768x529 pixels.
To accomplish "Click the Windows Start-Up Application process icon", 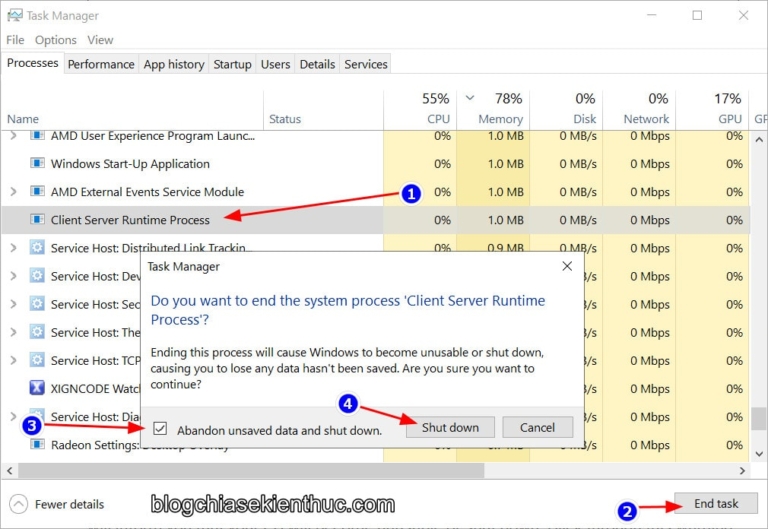I will point(37,164).
